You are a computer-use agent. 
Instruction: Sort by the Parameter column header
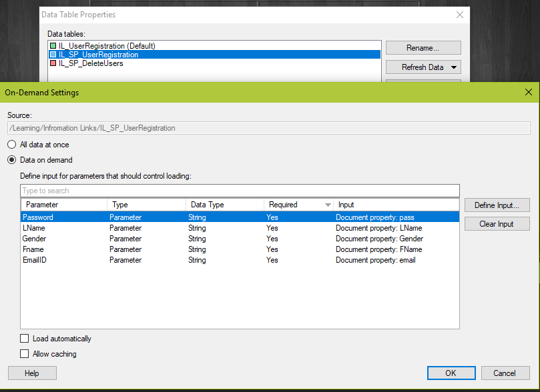[x=63, y=205]
